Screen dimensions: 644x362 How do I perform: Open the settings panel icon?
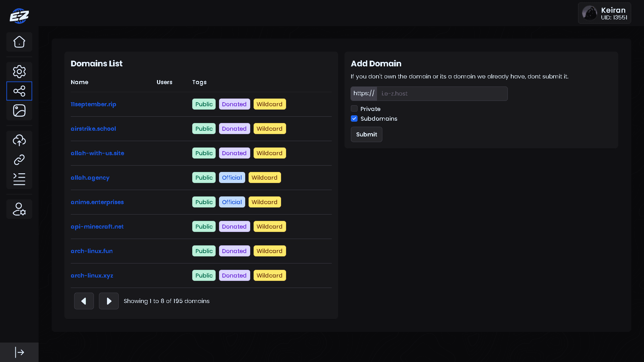point(19,71)
